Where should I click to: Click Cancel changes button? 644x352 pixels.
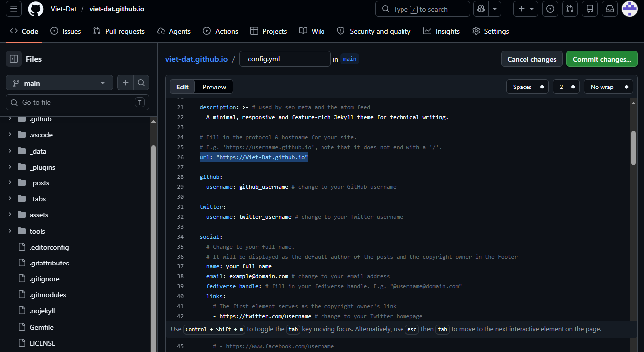click(532, 59)
